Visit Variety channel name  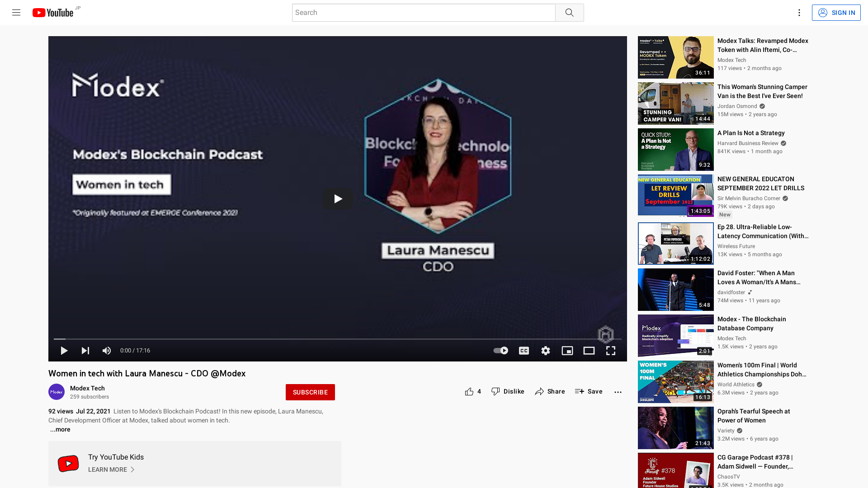point(726,431)
